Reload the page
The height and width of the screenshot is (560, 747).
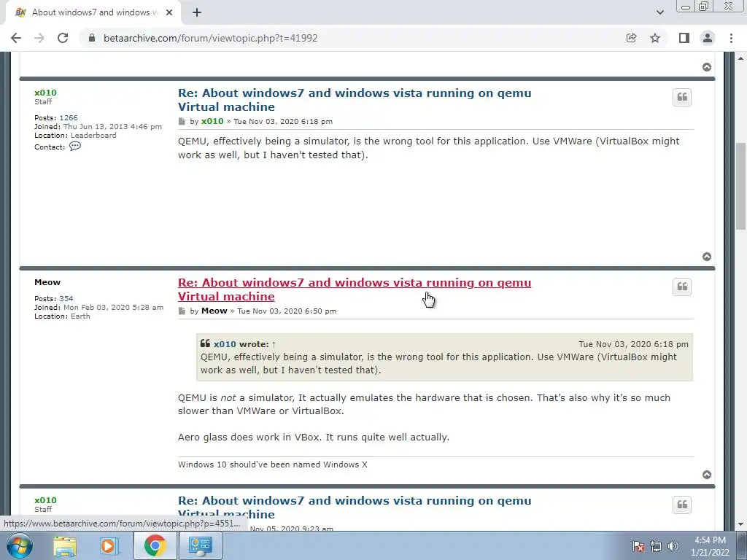pos(63,38)
